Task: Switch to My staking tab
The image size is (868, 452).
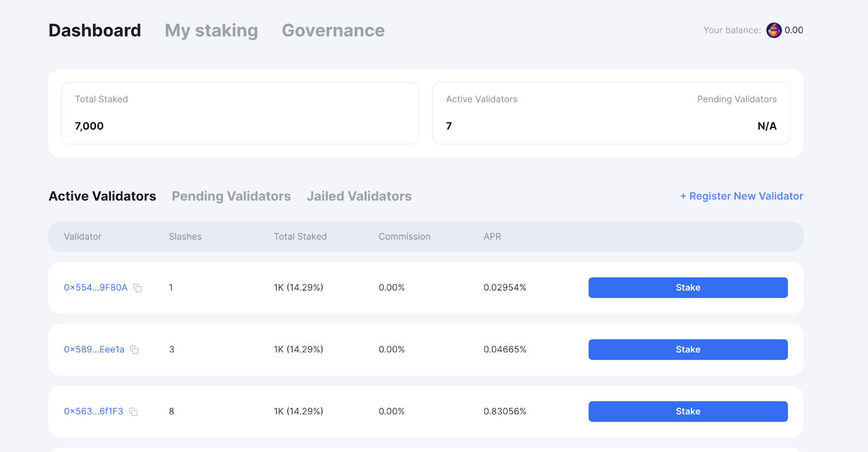Action: (x=212, y=31)
